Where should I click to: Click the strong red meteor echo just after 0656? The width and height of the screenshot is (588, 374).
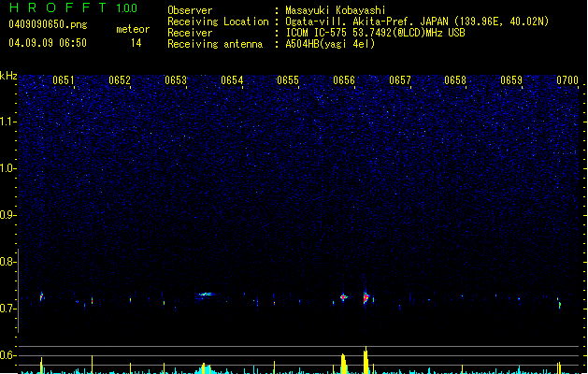click(x=366, y=298)
